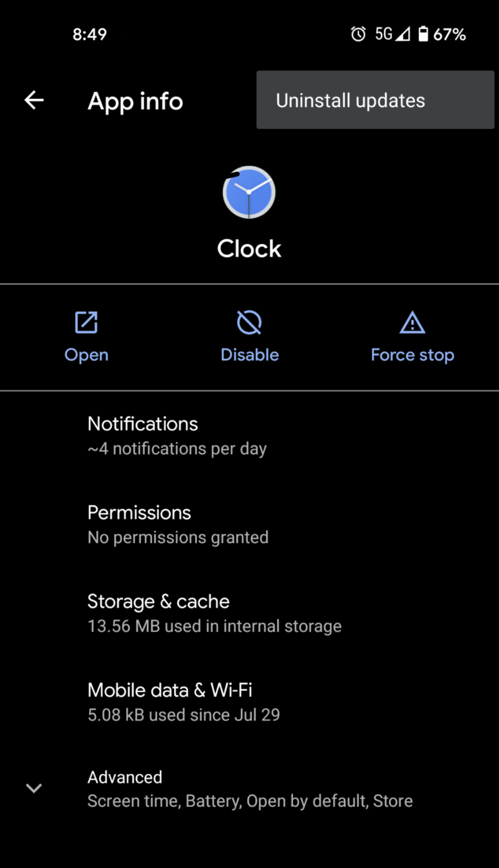
Task: Open Permissions settings
Action: 249,524
